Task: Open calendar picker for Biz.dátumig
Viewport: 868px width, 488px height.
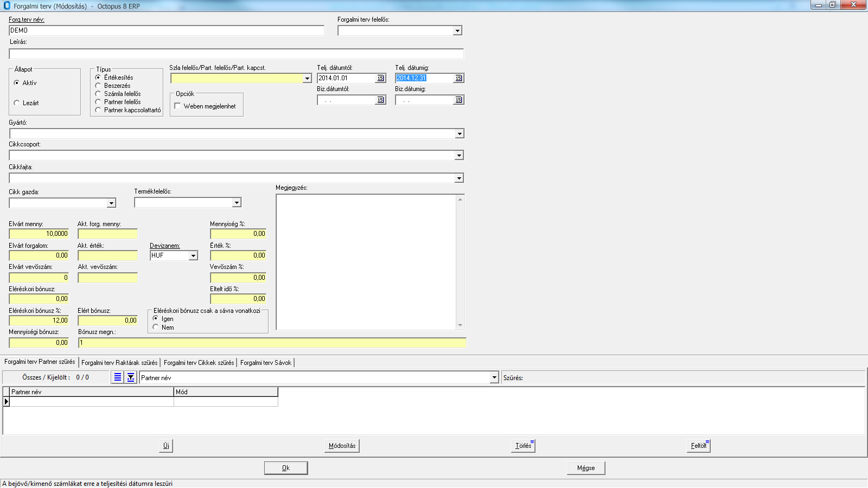Action: [458, 100]
